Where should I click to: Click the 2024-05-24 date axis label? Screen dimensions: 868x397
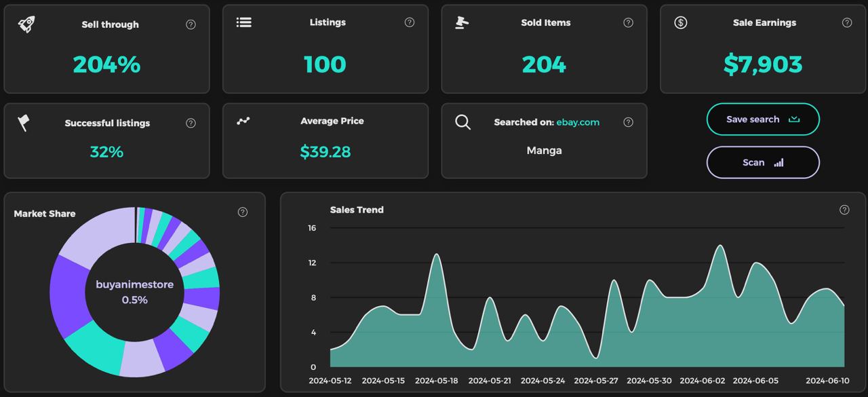pos(543,381)
